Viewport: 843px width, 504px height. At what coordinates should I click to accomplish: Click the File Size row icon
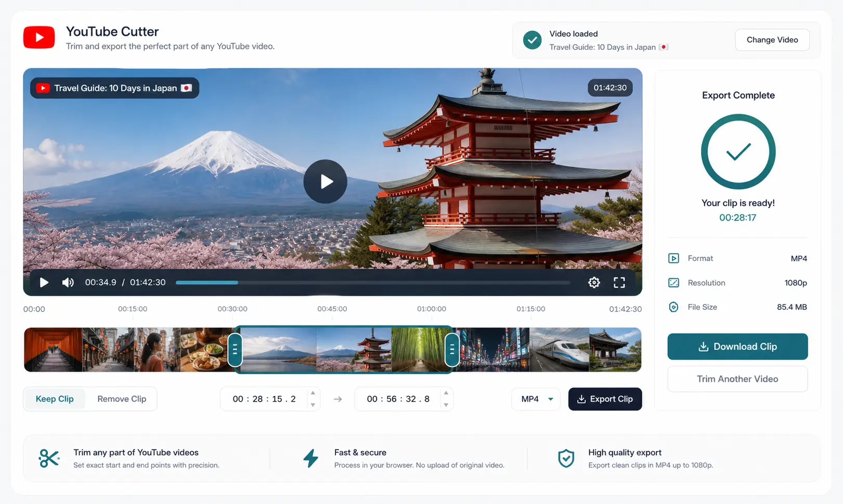point(673,307)
